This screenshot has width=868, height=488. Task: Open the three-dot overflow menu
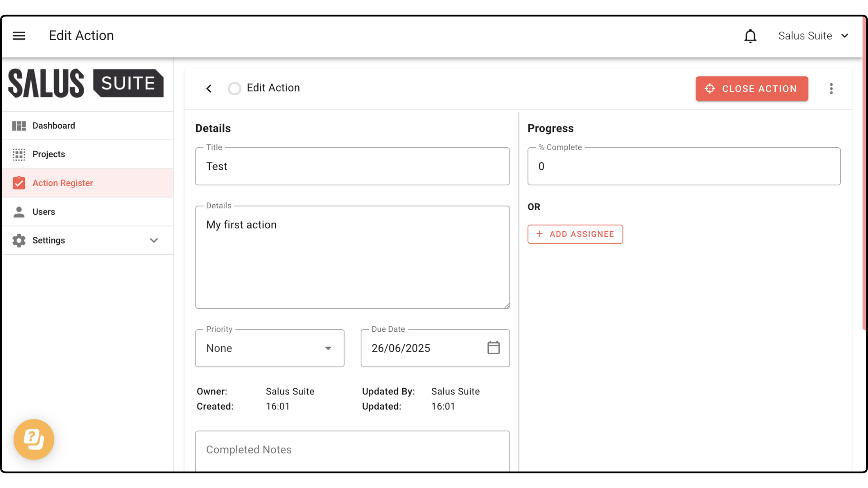tap(831, 89)
